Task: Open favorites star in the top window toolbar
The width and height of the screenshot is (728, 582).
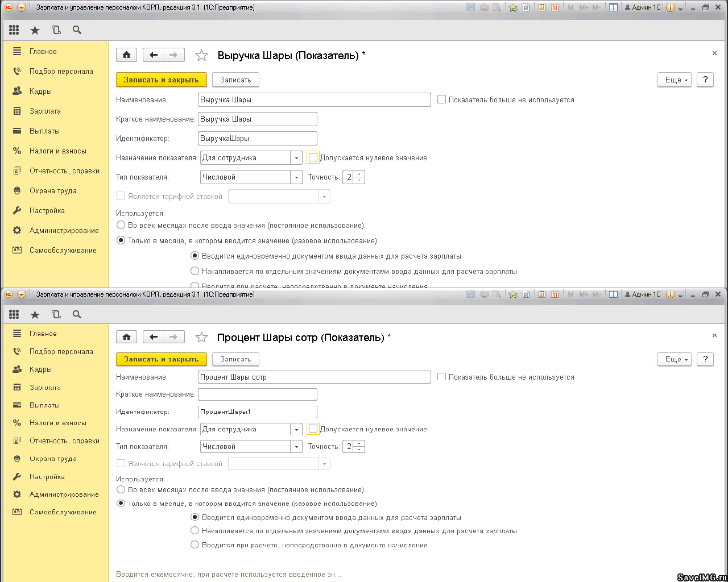Action: 35,30
